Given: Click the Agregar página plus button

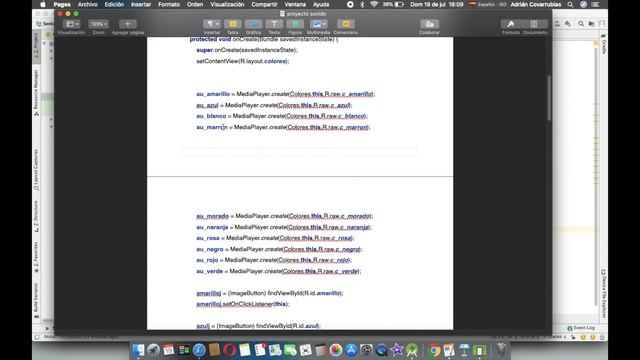Looking at the screenshot, I should [x=127, y=24].
